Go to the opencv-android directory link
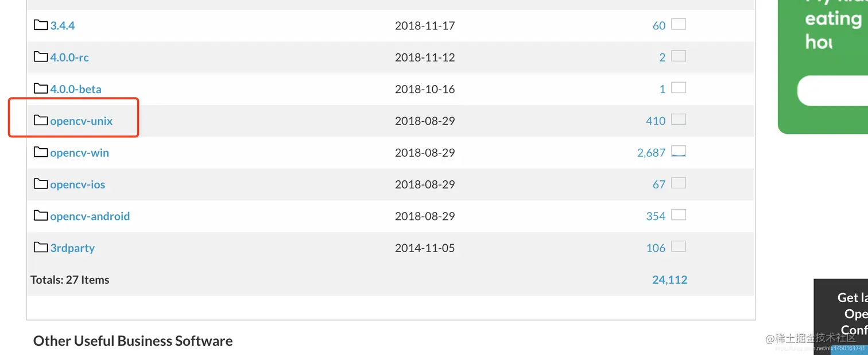This screenshot has width=868, height=355. pyautogui.click(x=90, y=217)
